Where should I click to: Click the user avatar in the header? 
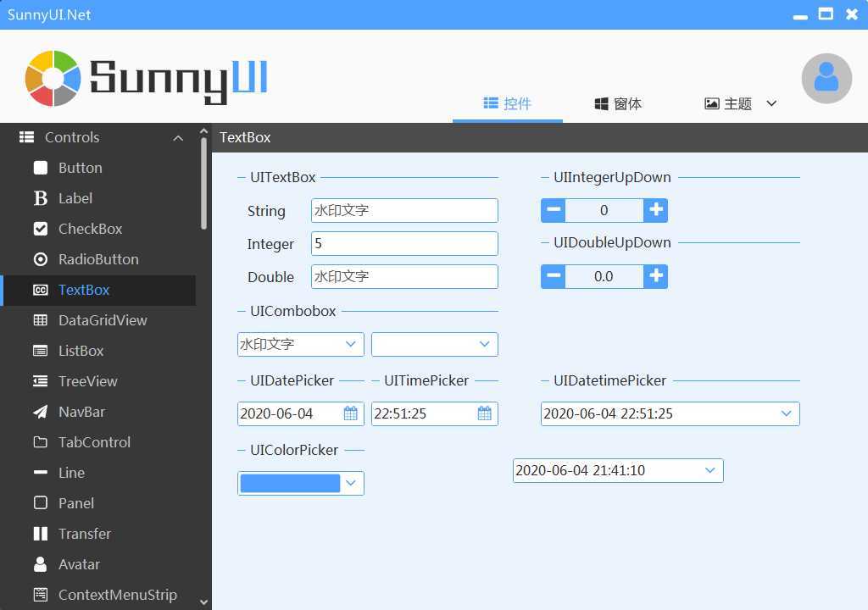(826, 78)
